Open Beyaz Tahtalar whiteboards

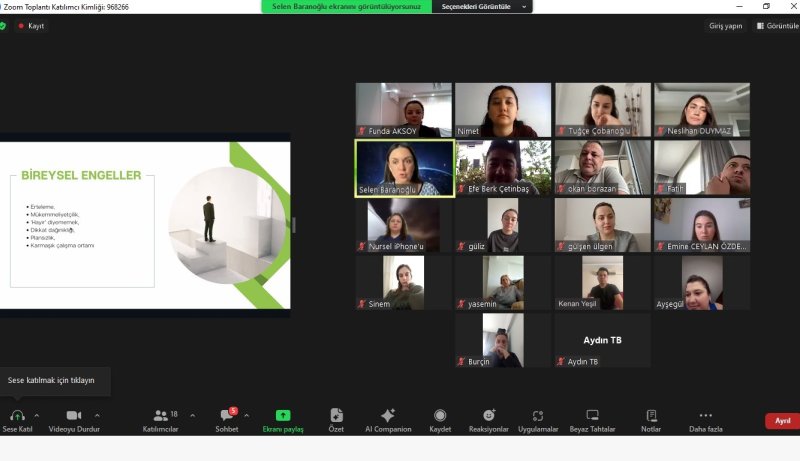[x=592, y=416]
